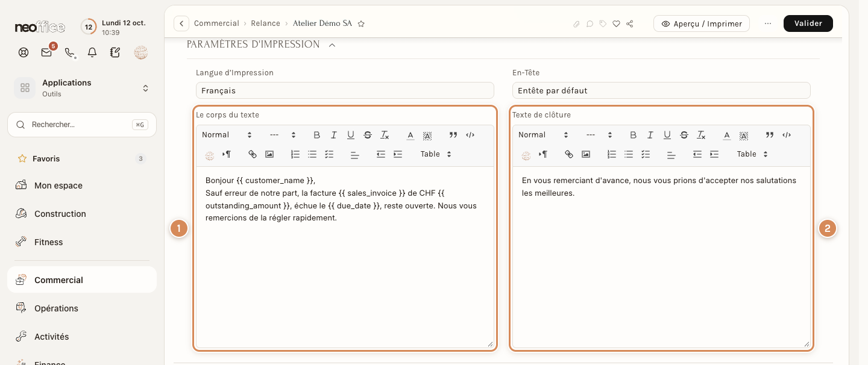Underline text in Le corps du texte editor
Screen dimensions: 868x365
(x=351, y=135)
